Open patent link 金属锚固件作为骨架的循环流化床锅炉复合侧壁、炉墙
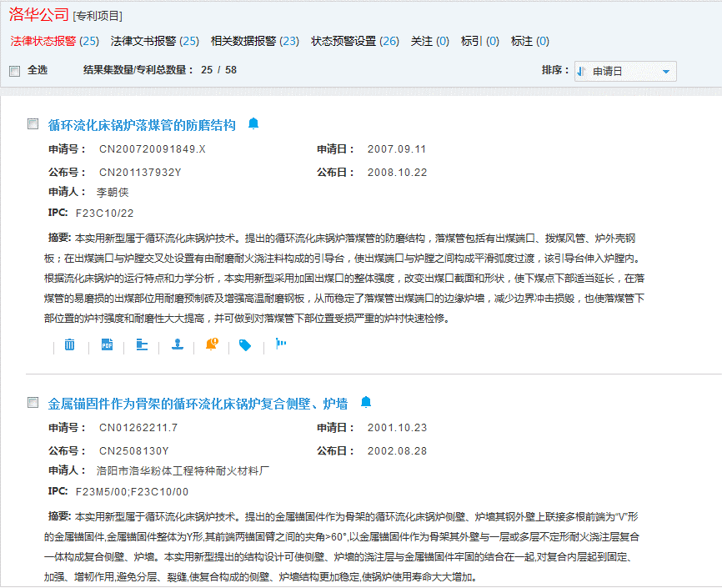The width and height of the screenshot is (722, 588). (198, 404)
